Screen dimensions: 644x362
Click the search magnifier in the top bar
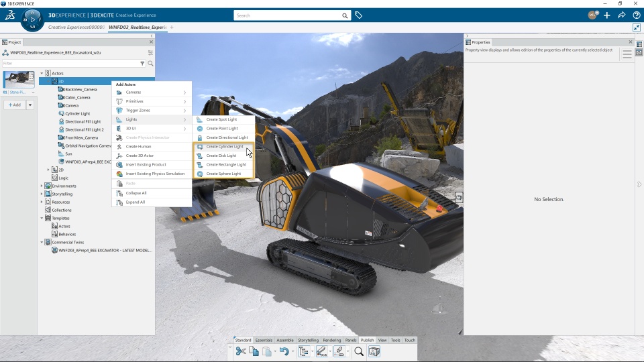click(345, 15)
